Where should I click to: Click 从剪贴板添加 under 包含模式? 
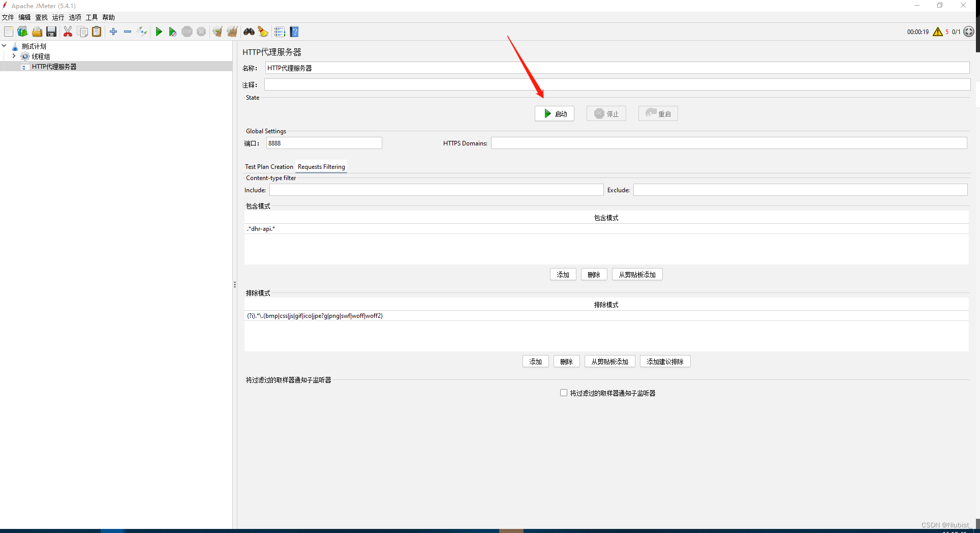(637, 275)
